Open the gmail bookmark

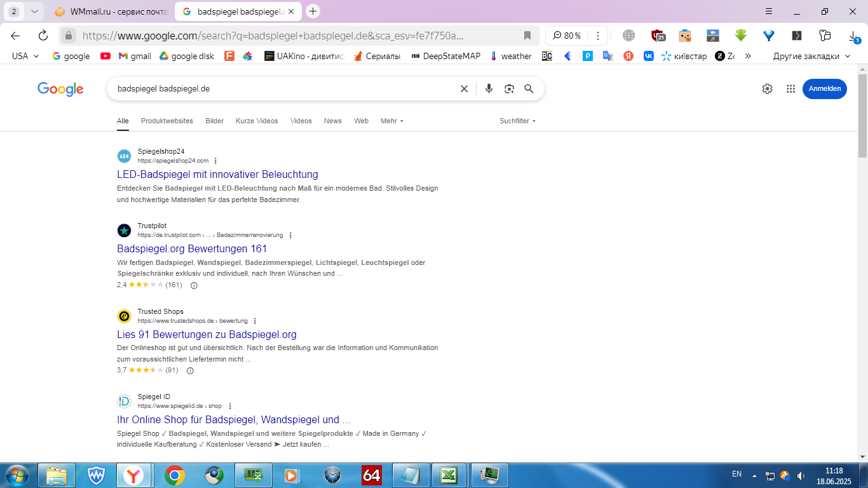(x=135, y=56)
